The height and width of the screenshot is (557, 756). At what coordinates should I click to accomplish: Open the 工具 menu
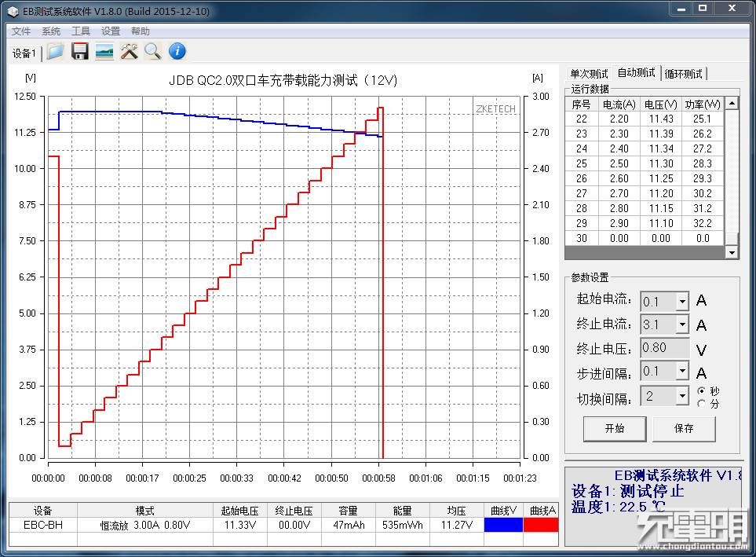point(81,31)
